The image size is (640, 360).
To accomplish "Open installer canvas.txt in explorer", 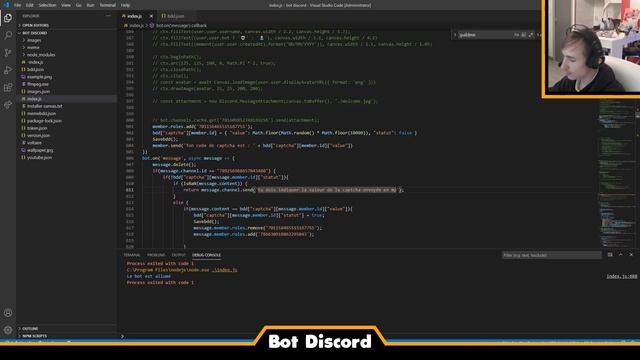I will [x=44, y=106].
